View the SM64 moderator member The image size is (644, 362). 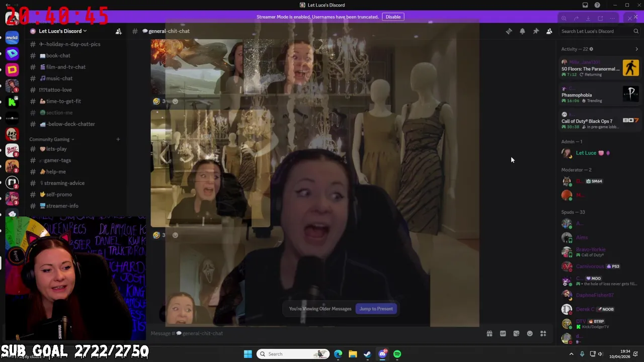point(600,182)
